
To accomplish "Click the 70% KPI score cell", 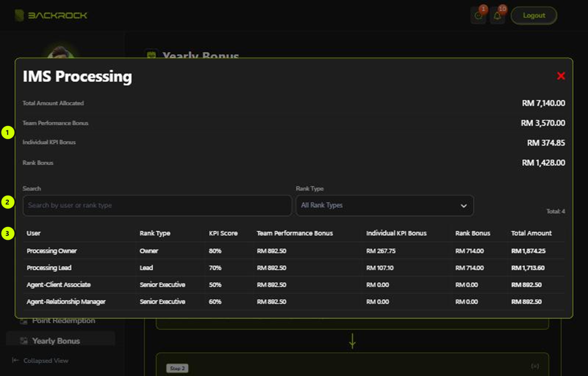I will coord(215,268).
